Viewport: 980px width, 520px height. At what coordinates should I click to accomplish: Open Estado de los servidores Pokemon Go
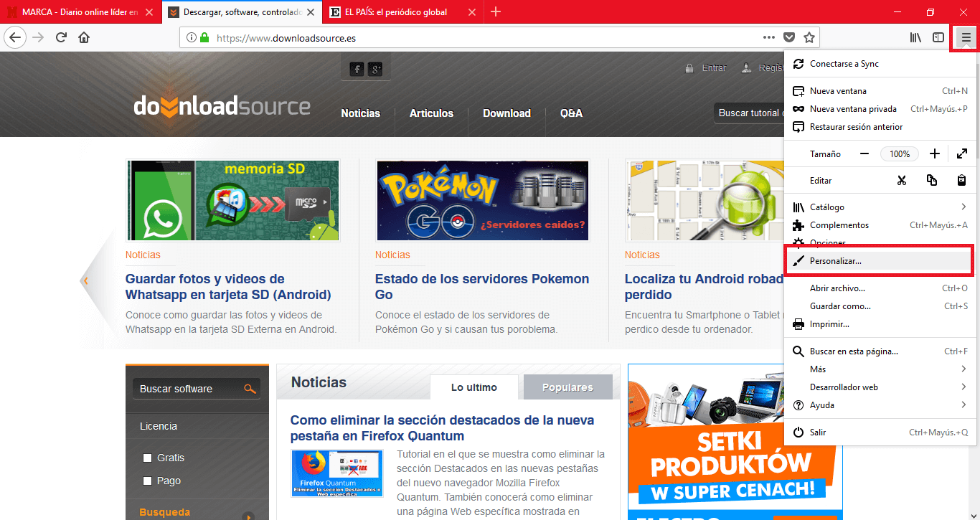[x=482, y=287]
